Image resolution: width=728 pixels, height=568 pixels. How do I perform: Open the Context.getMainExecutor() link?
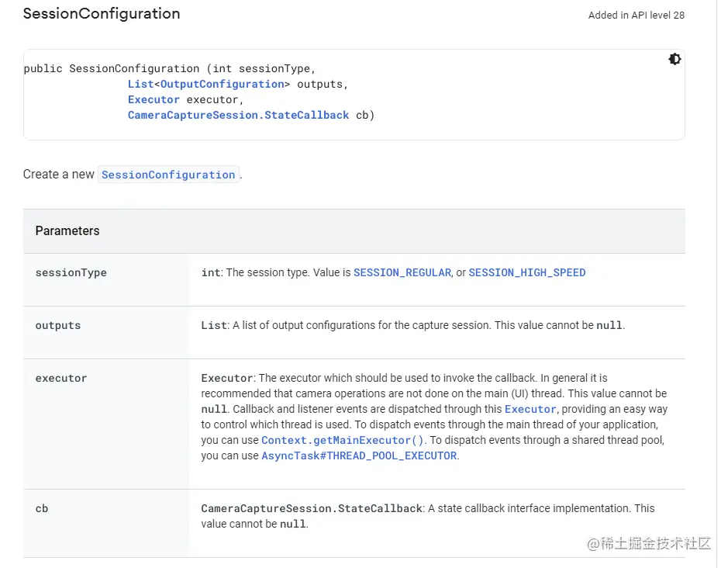pos(343,440)
